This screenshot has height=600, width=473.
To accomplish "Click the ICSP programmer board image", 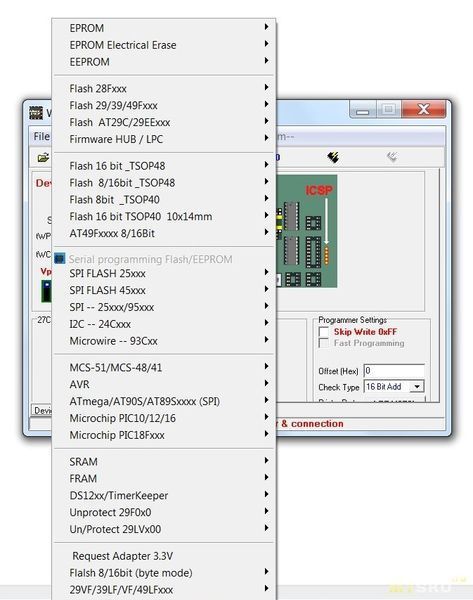I will [307, 231].
